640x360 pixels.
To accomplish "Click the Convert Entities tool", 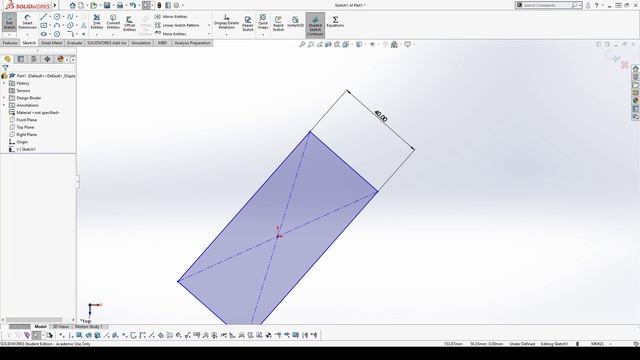I will pos(113,22).
